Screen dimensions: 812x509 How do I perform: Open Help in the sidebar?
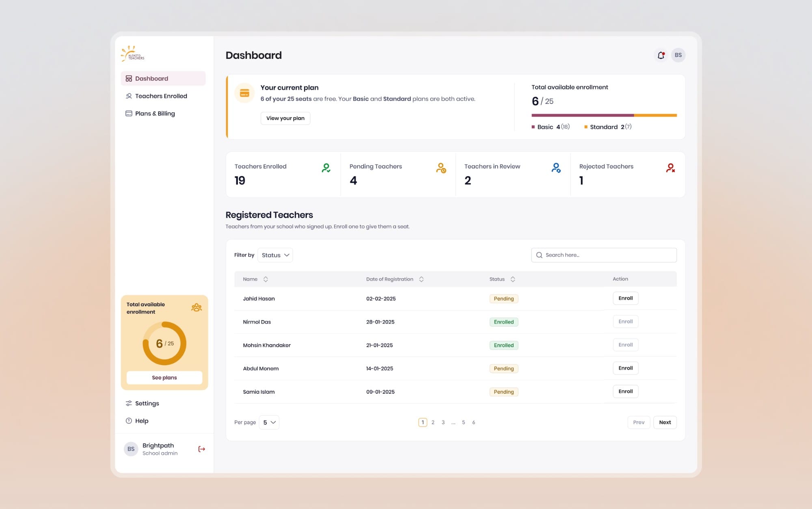point(163,421)
